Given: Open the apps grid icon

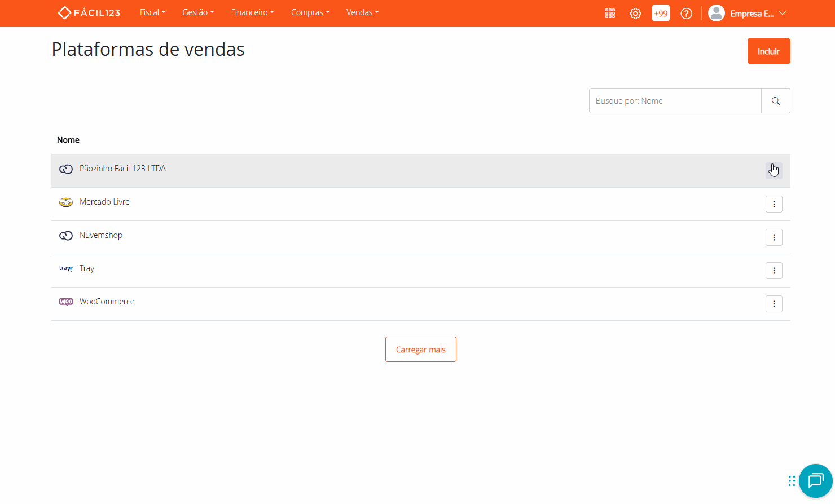Looking at the screenshot, I should [610, 13].
